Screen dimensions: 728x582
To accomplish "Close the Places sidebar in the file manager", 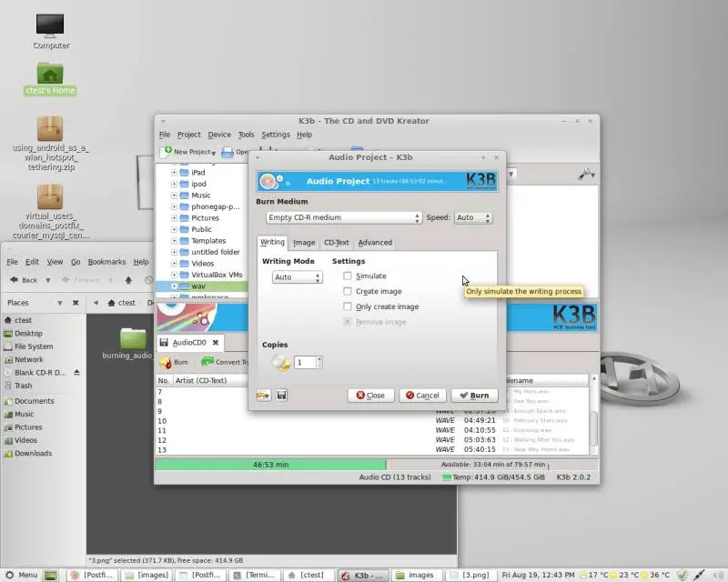I will 76,303.
